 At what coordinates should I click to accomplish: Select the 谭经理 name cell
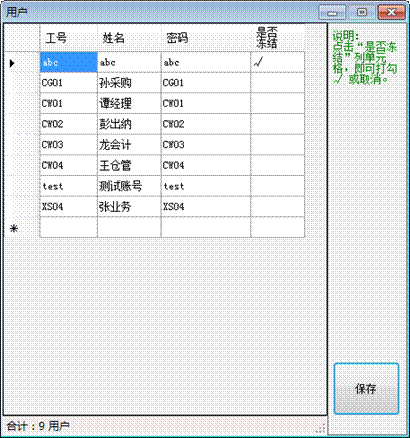click(129, 104)
